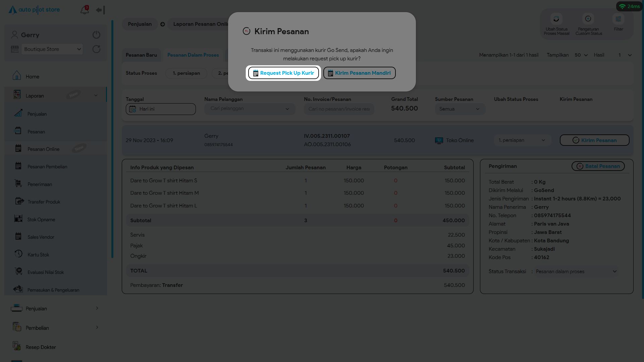Viewport: 644px width, 362px height.
Task: Open Sumber Pesanan Semua dropdown
Action: pos(460,109)
